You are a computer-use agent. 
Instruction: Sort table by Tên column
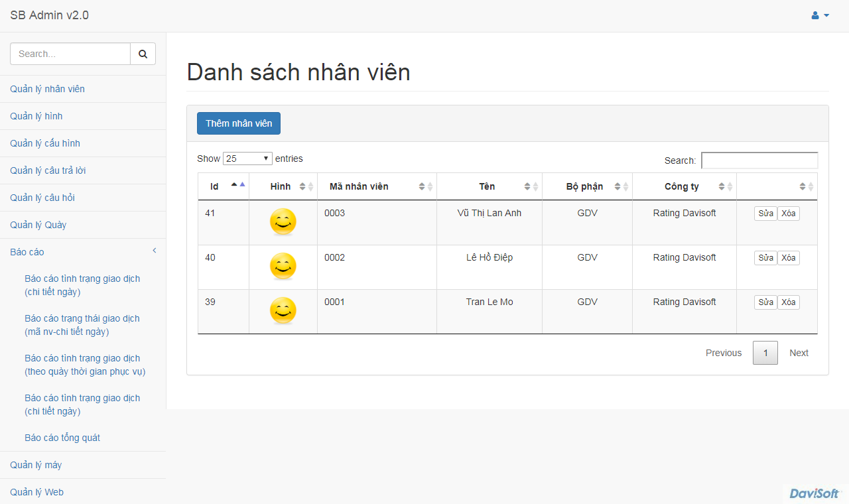[531, 186]
